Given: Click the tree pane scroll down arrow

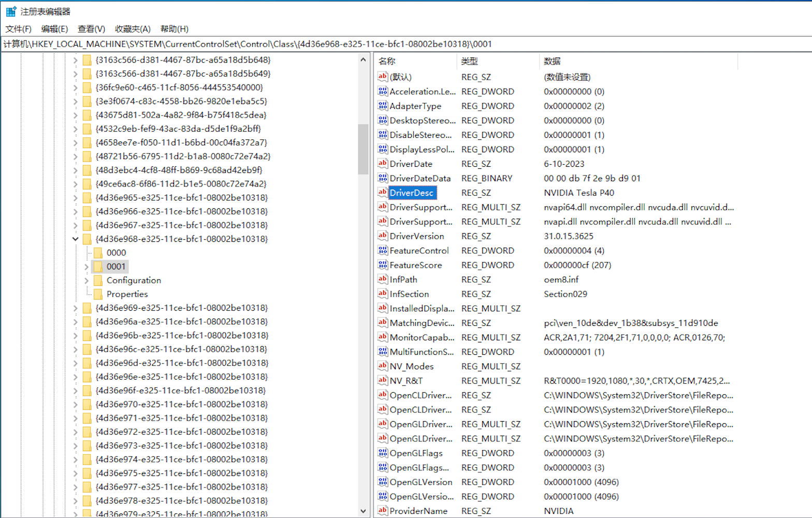Looking at the screenshot, I should tap(363, 511).
